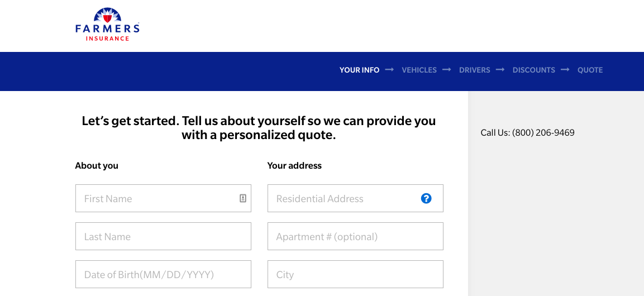This screenshot has height=296, width=644.
Task: Click the arrow between Discounts and Quote
Action: point(565,70)
